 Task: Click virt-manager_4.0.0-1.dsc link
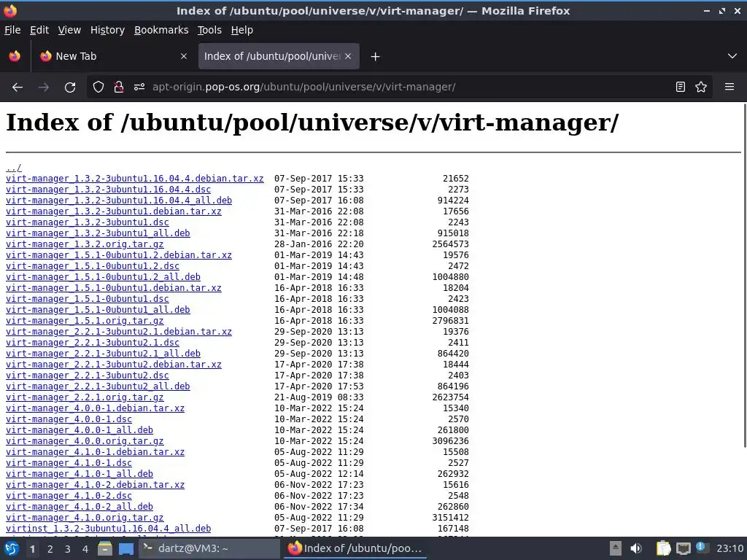point(69,419)
